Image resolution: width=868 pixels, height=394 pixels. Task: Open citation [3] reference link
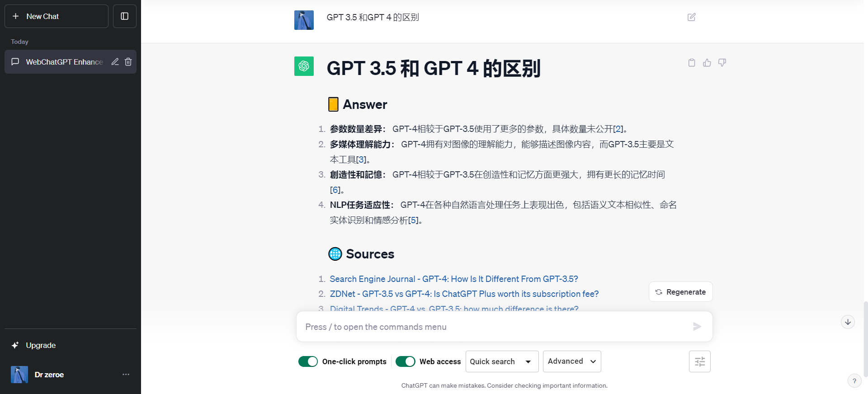point(361,159)
